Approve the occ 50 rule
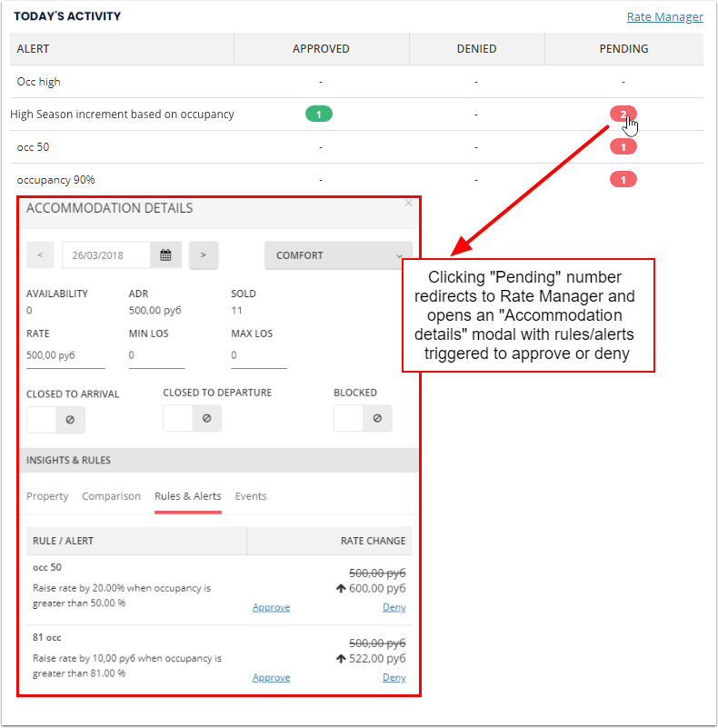The height and width of the screenshot is (728, 718). [x=271, y=607]
